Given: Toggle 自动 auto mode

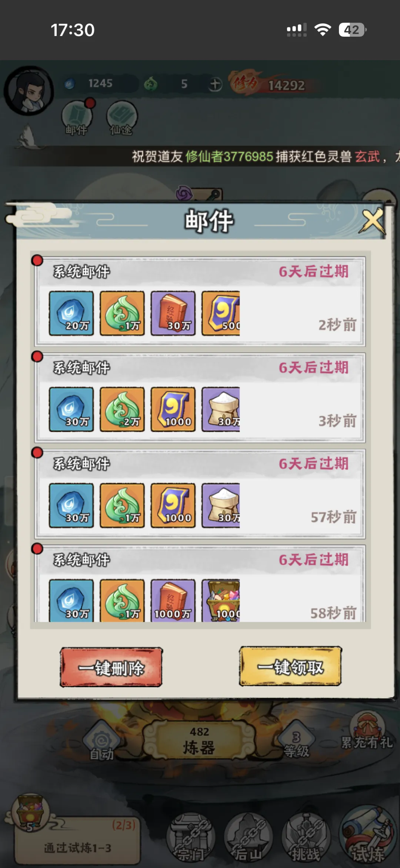Looking at the screenshot, I should tap(101, 741).
